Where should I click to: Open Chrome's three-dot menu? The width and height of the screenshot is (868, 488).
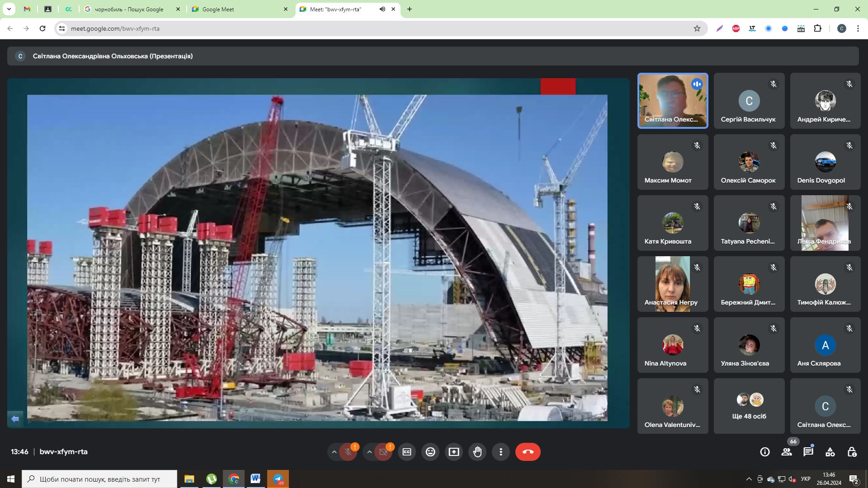point(858,28)
